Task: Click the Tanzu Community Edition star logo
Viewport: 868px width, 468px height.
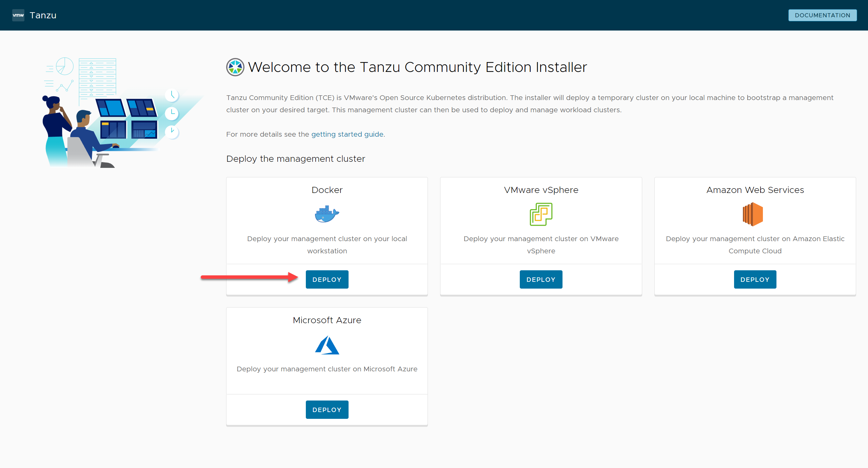Action: click(235, 67)
